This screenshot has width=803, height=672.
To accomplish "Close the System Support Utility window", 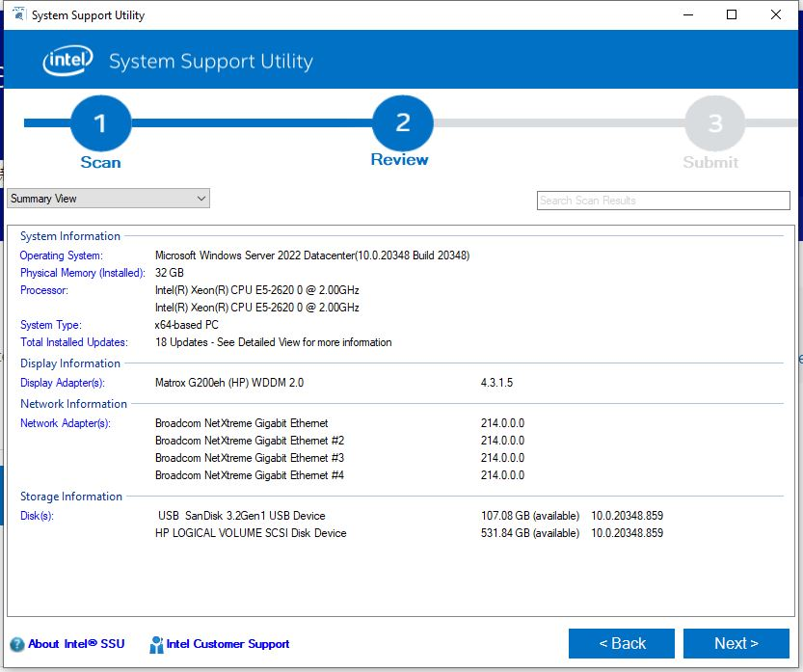I will coord(776,14).
